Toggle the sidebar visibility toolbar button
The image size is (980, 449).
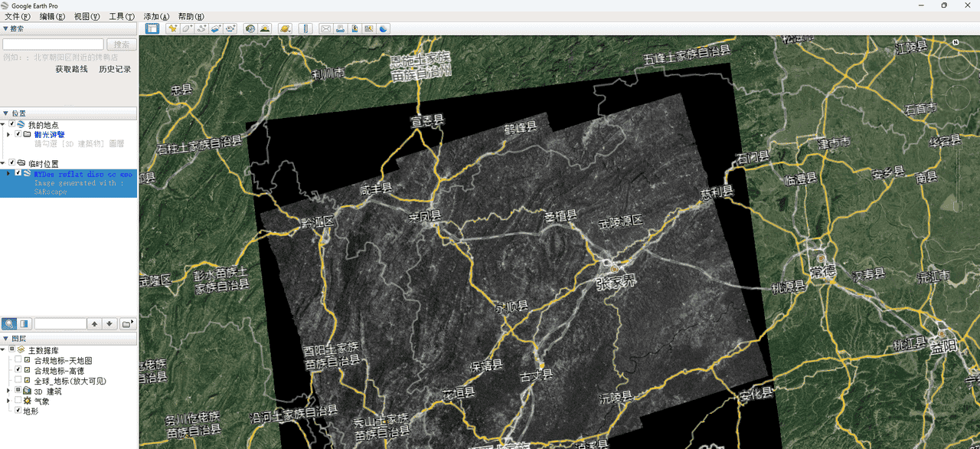[x=152, y=29]
